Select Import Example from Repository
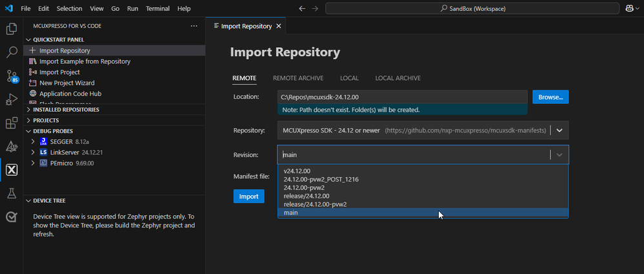The image size is (644, 274). 85,61
